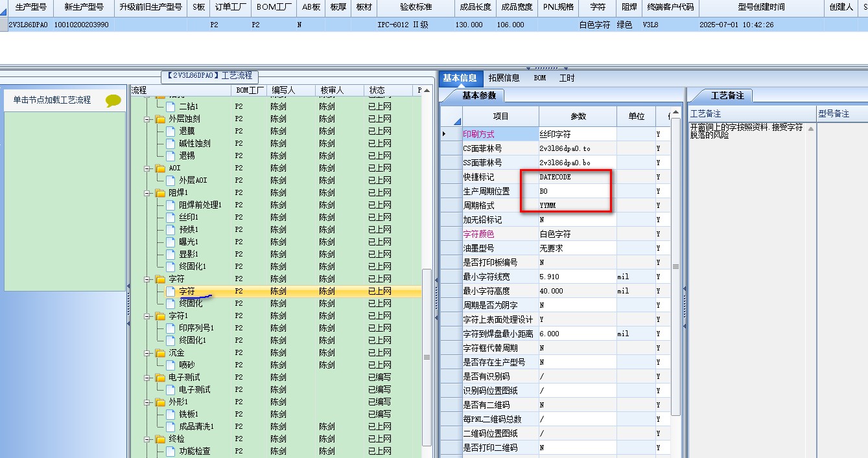Click scroll-up arrow of the process tree scrollbar

click(x=427, y=91)
